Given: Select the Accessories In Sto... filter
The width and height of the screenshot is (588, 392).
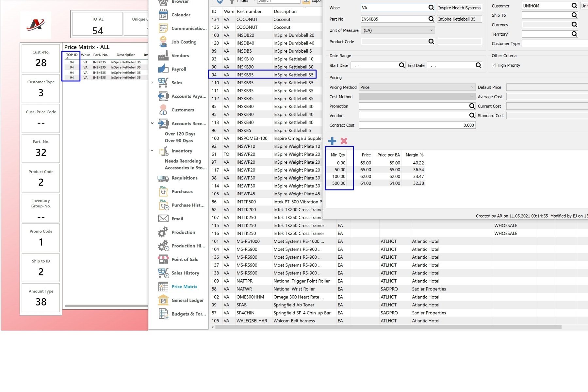Looking at the screenshot, I should pyautogui.click(x=186, y=168).
